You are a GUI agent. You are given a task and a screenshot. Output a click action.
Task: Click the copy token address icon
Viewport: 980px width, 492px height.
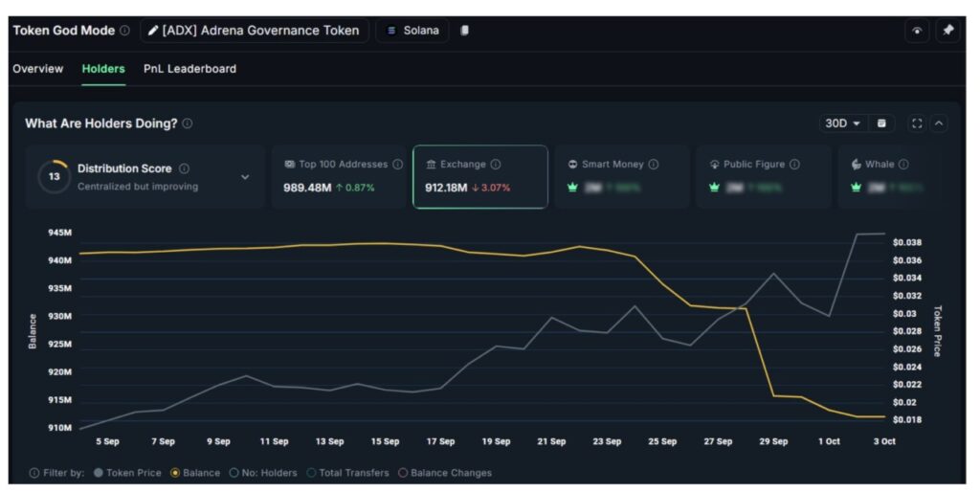point(465,31)
